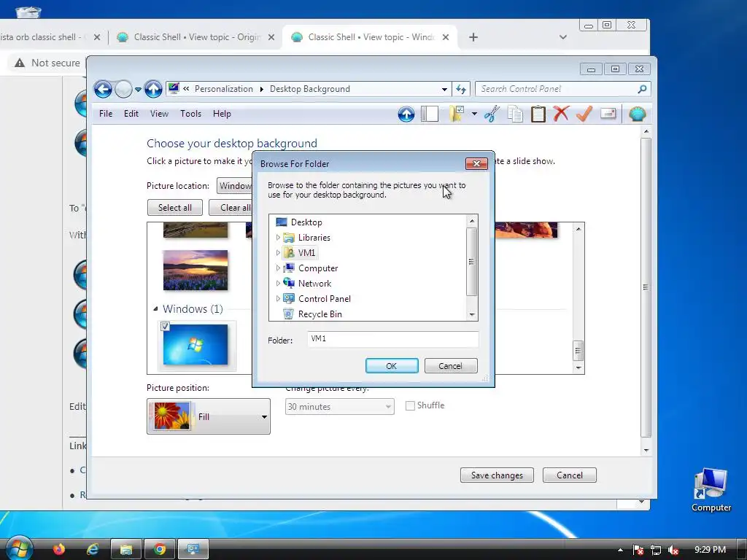The image size is (747, 560).
Task: Click the search magnifier in Search Control Panel
Action: point(642,89)
